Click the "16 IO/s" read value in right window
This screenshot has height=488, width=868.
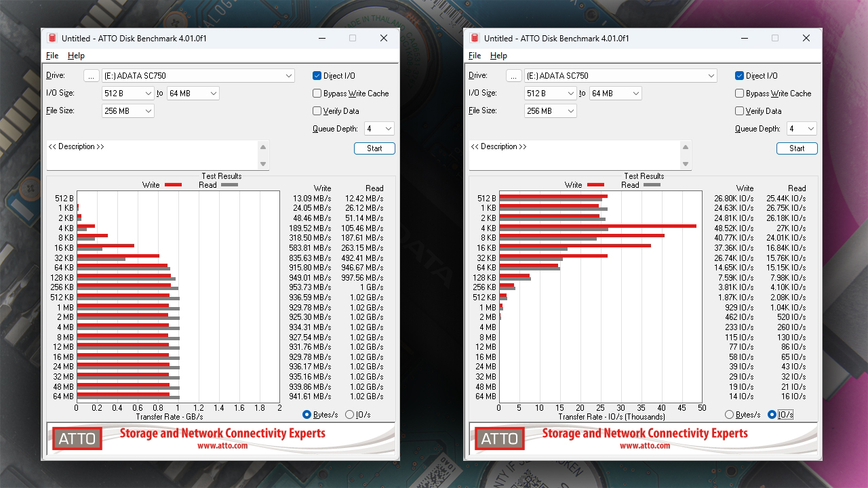[793, 396]
